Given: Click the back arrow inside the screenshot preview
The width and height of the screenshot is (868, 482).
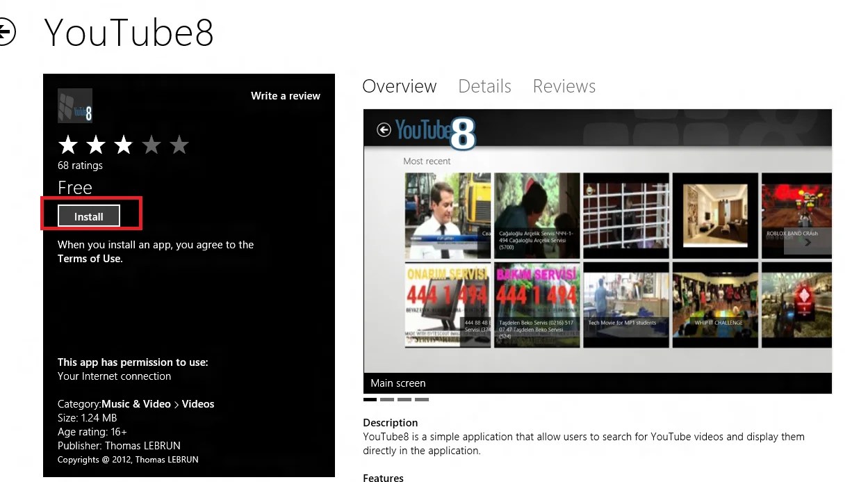Looking at the screenshot, I should click(384, 129).
